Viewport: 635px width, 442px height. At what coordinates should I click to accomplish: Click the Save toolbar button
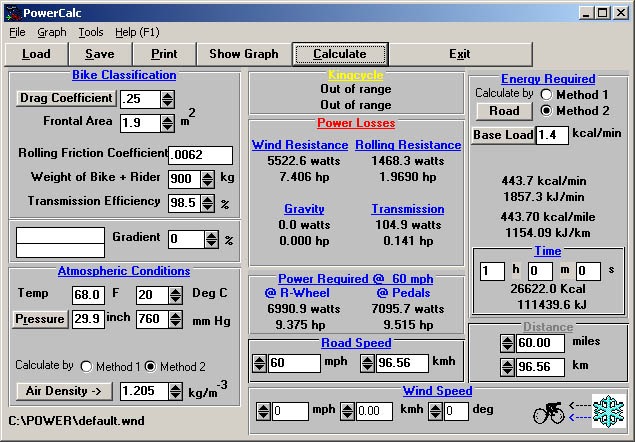(100, 54)
